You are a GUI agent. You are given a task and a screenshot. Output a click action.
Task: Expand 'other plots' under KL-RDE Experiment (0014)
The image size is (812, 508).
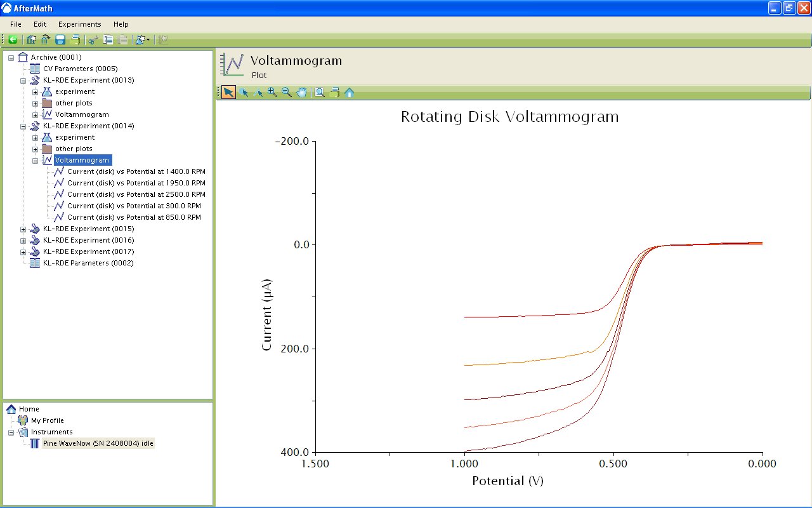36,149
